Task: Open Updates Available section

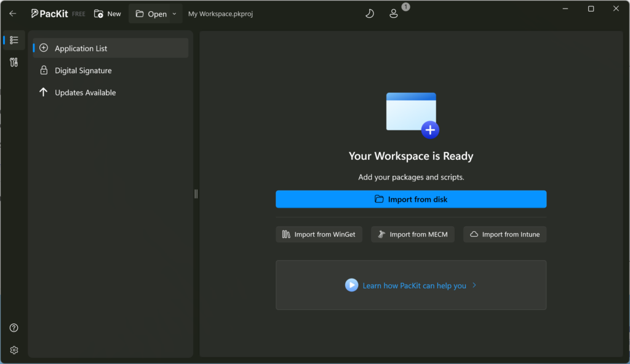Action: [111, 92]
